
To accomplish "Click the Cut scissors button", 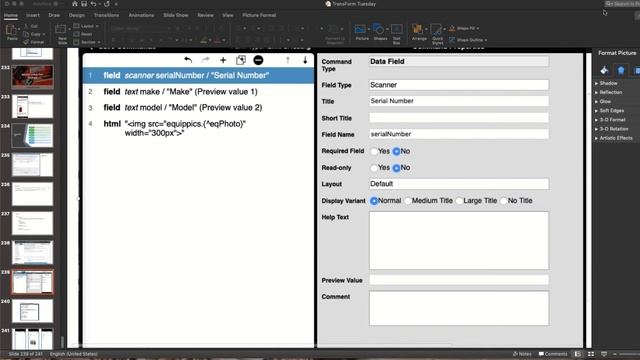I will [x=31, y=26].
